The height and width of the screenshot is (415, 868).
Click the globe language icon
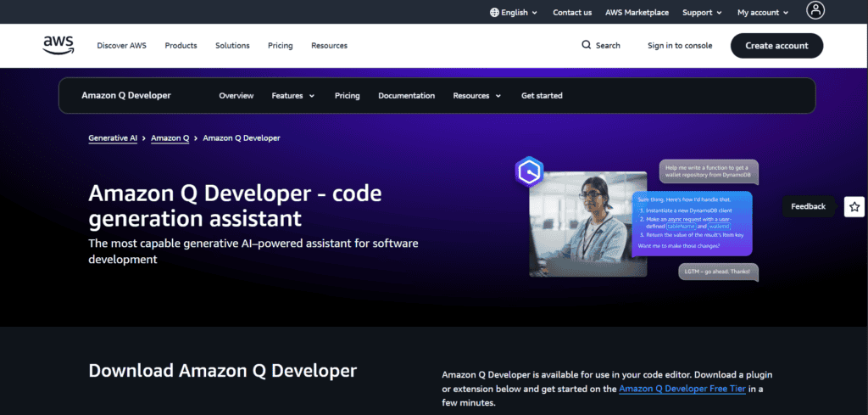pos(495,13)
